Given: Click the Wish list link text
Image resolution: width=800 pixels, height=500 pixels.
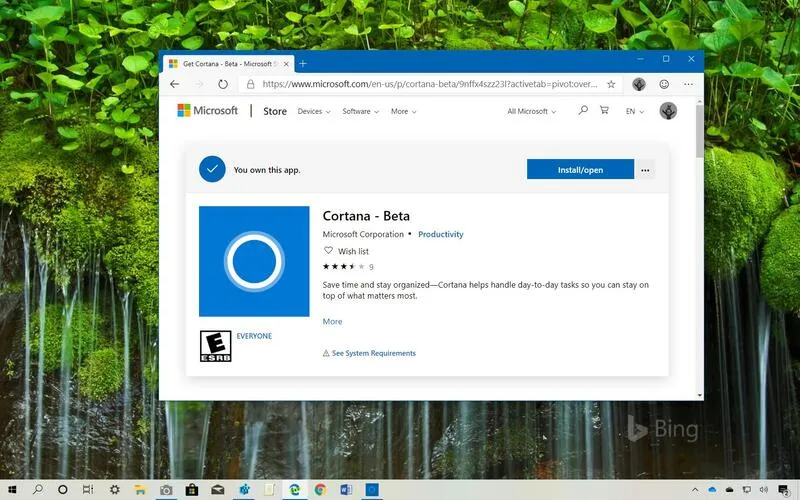Looking at the screenshot, I should coord(353,251).
